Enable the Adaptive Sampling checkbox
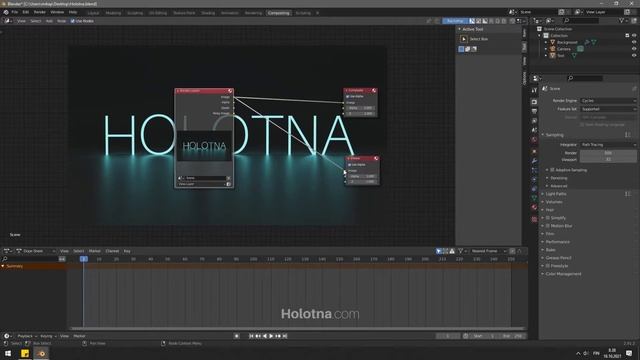This screenshot has height=360, width=640. tap(552, 170)
